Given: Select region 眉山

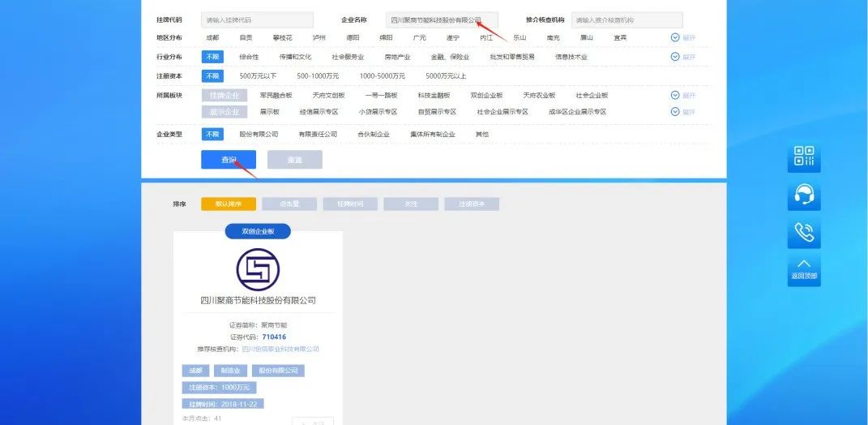Looking at the screenshot, I should (x=587, y=37).
